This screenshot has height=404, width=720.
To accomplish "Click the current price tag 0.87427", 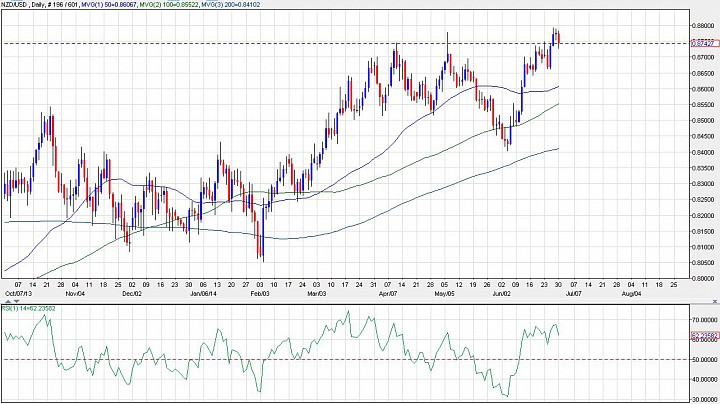I will pos(705,44).
